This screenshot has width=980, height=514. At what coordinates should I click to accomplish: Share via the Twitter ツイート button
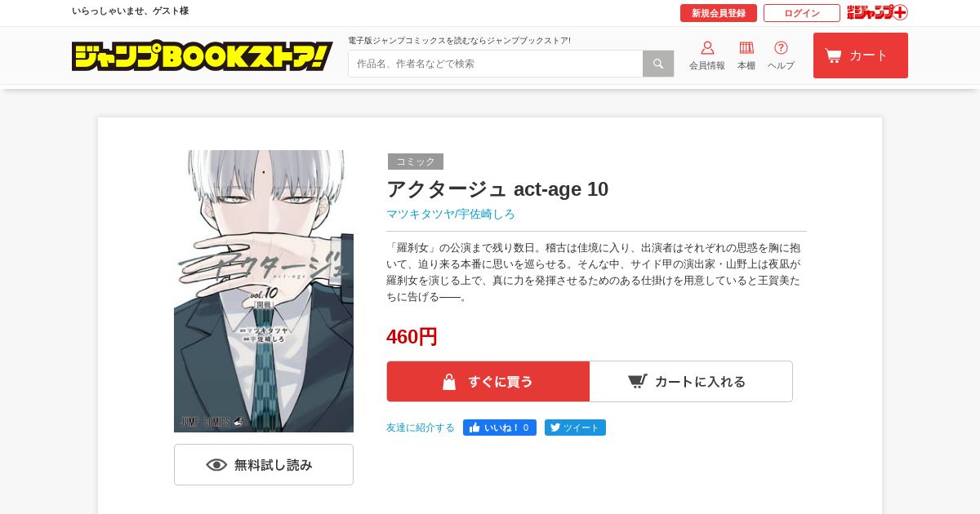575,428
